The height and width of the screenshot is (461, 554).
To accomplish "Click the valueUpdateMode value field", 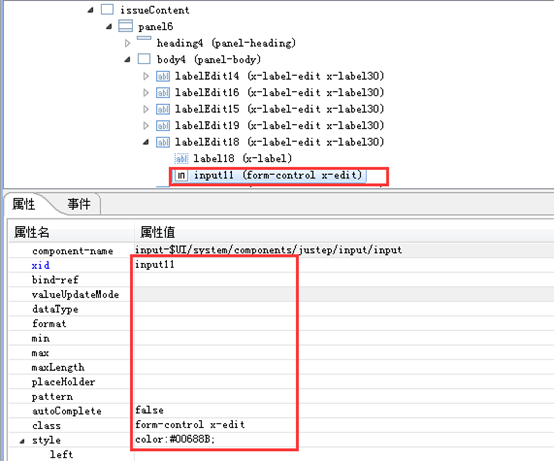I will [344, 294].
